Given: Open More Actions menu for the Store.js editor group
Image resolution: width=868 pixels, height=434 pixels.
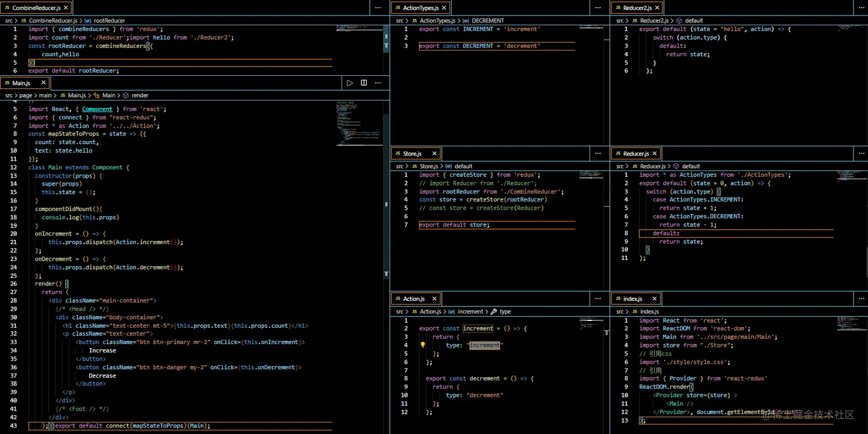Looking at the screenshot, I should point(598,154).
